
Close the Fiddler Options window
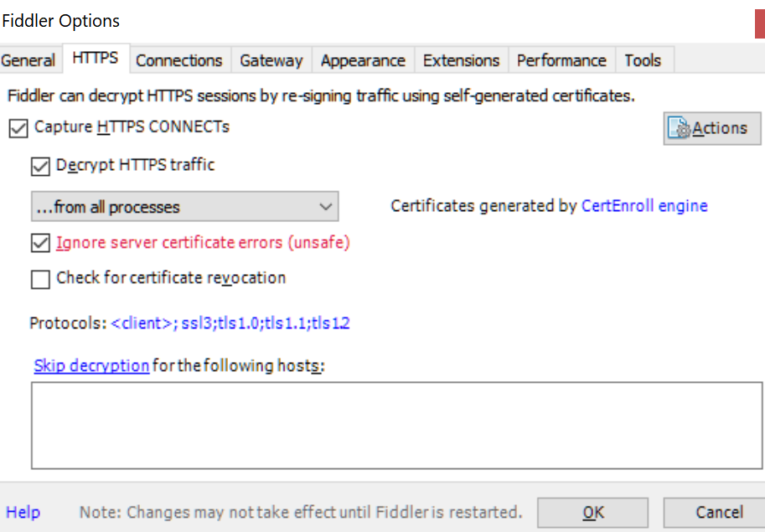[760, 23]
